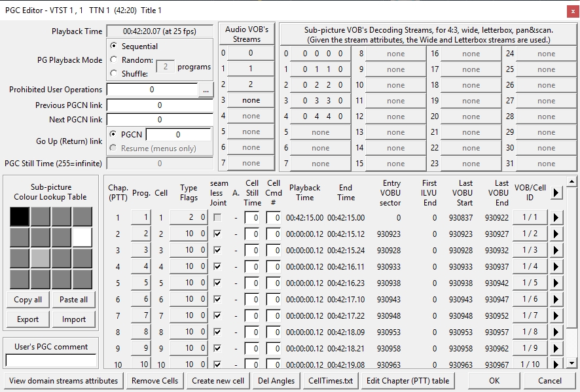
Task: Click play arrow for VOB/Cell 1 / 4 row
Action: tap(556, 266)
